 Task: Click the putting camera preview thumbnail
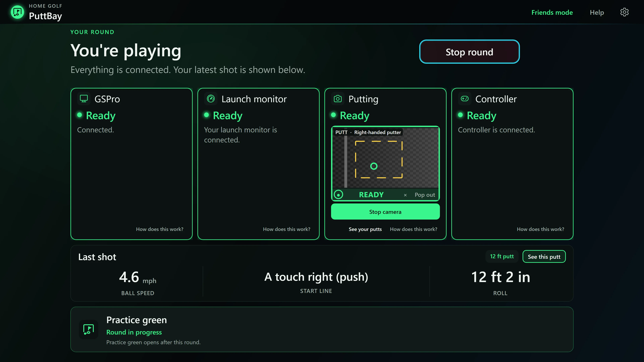click(385, 158)
